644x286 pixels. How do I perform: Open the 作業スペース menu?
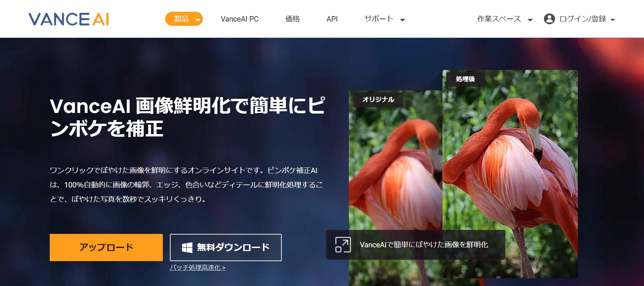(x=499, y=19)
